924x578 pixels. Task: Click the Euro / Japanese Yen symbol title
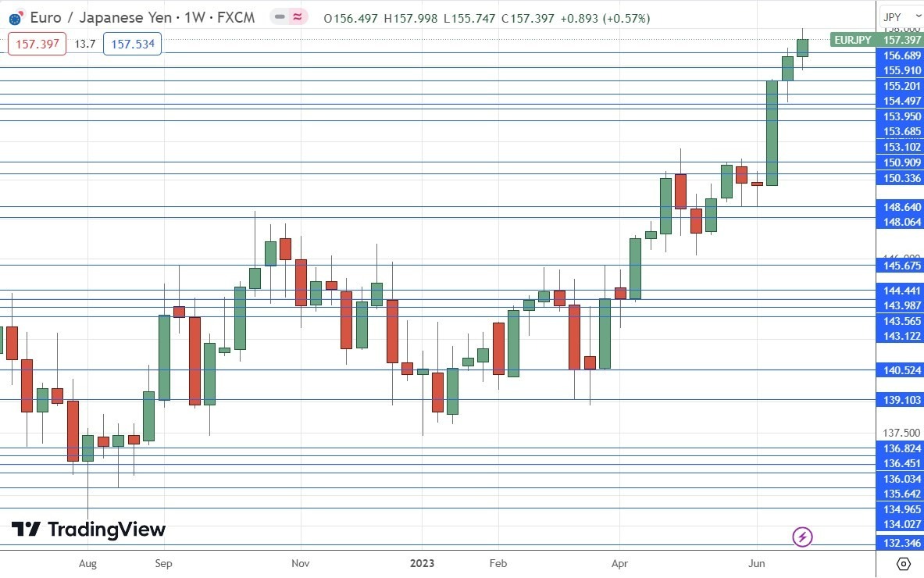[x=102, y=17]
